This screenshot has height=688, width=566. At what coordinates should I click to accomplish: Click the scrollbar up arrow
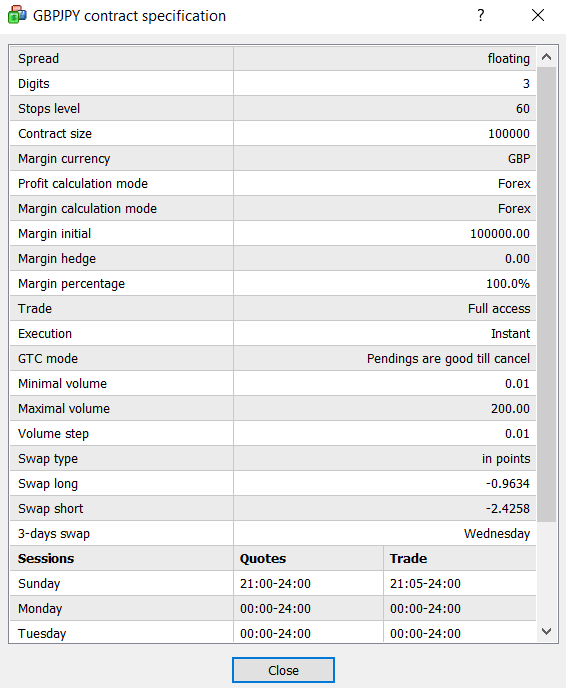coord(546,57)
